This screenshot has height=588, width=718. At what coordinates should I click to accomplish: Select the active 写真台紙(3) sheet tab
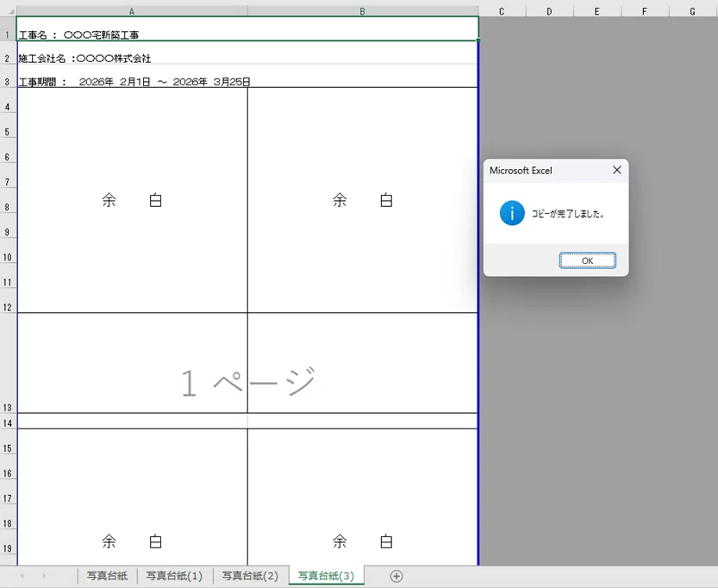click(326, 576)
